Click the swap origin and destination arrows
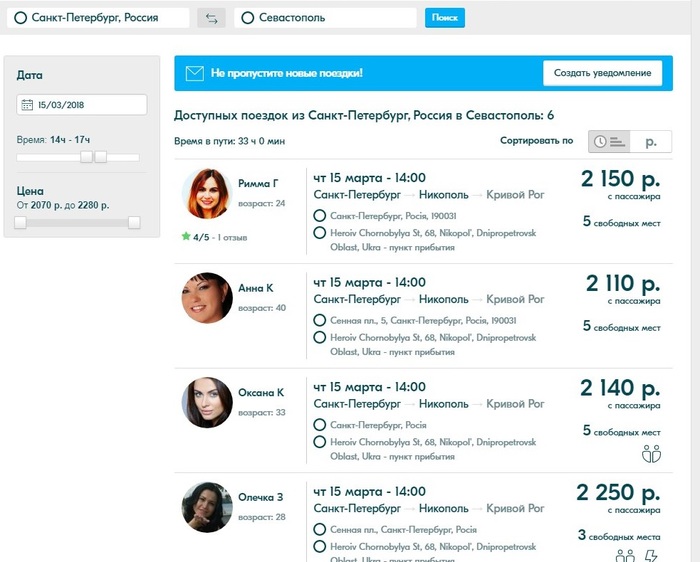Viewport: 700px width, 562px height. (x=211, y=18)
